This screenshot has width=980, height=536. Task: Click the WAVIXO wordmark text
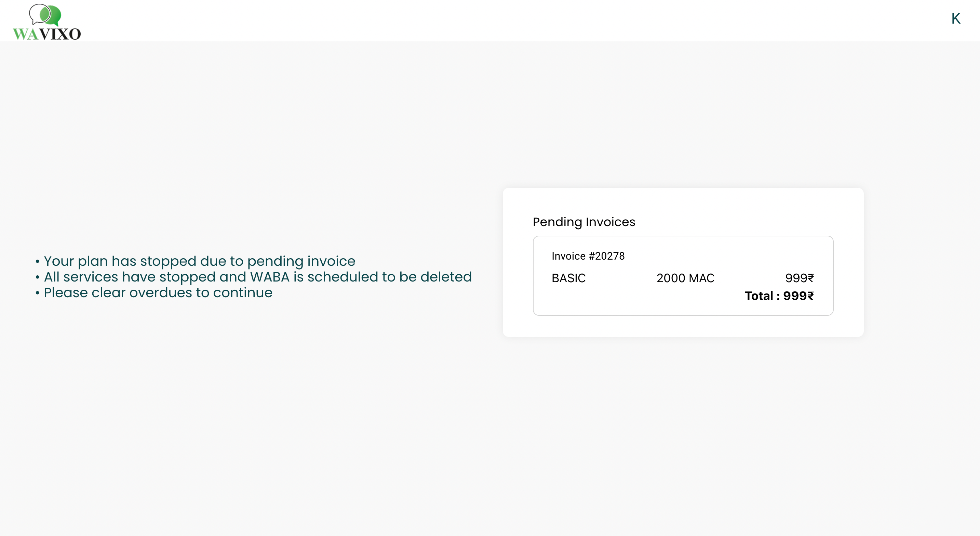point(47,34)
